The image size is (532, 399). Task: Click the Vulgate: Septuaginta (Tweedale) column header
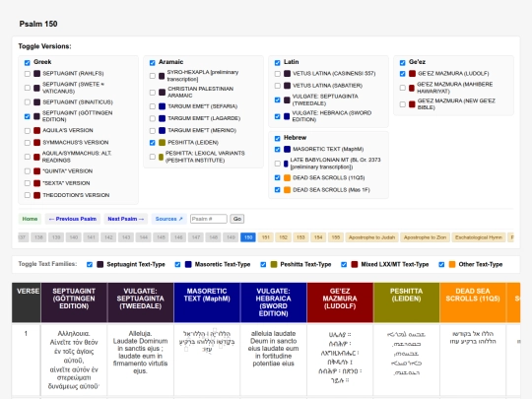[140, 302]
